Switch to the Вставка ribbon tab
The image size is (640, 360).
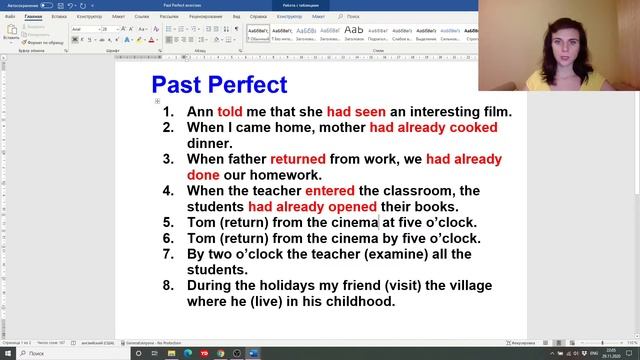tap(59, 17)
